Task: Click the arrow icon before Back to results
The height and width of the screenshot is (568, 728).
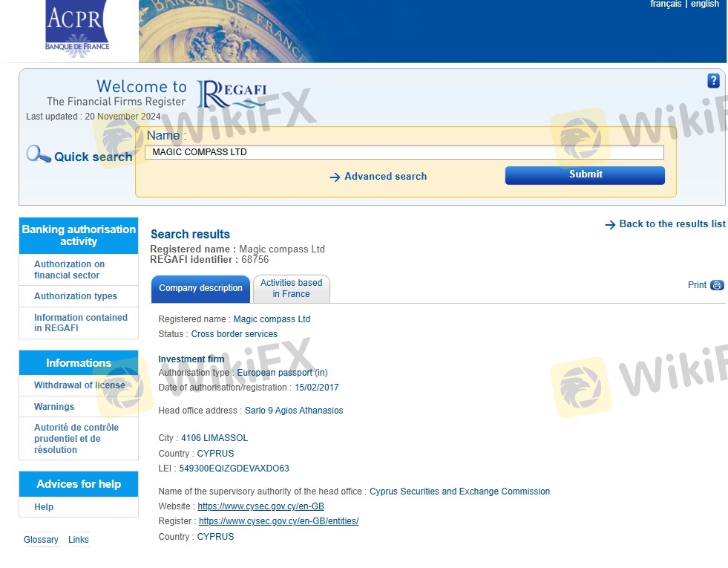Action: tap(610, 225)
